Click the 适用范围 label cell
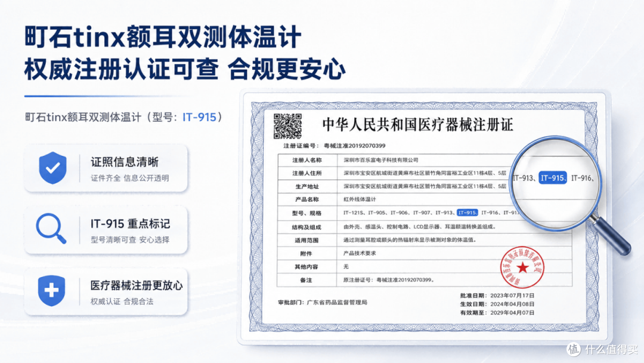The width and height of the screenshot is (644, 363). [x=307, y=240]
